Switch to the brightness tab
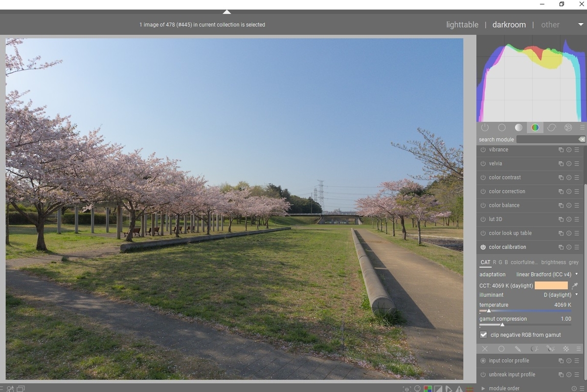 coord(554,262)
